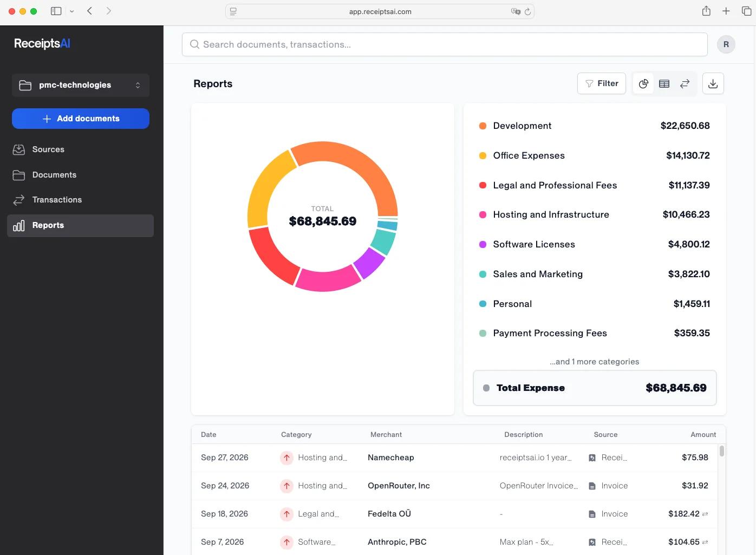
Task: Reload the page
Action: [x=527, y=11]
